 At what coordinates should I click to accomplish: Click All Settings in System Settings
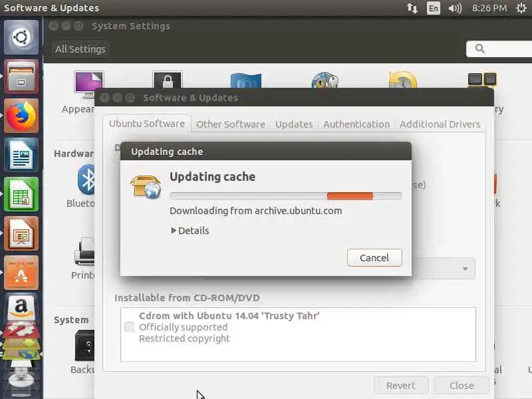[x=80, y=49]
